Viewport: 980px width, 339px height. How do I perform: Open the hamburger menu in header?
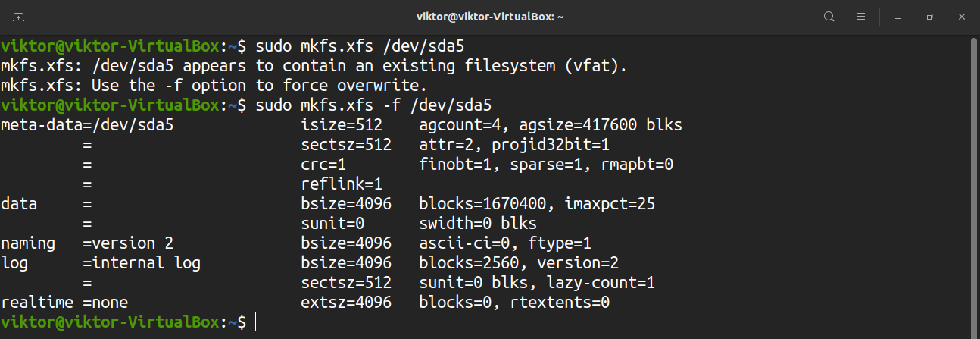pos(861,16)
